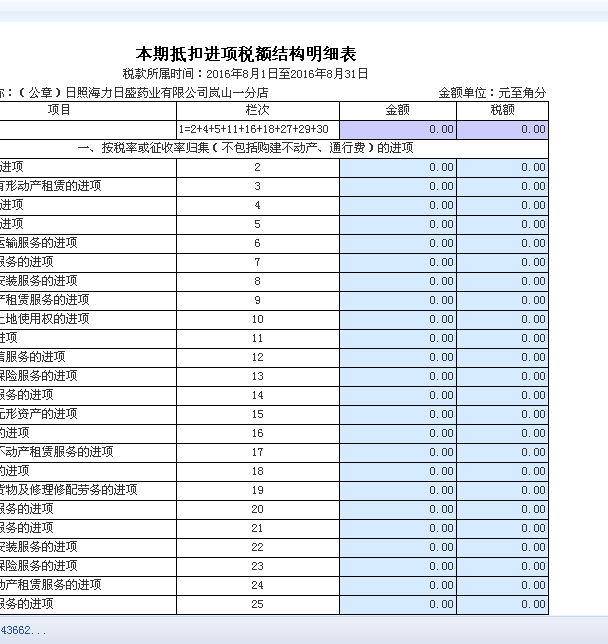Viewport: 608px width, 644px height.
Task: Click the 不动产租赁服务的进项 row label
Action: (56, 452)
